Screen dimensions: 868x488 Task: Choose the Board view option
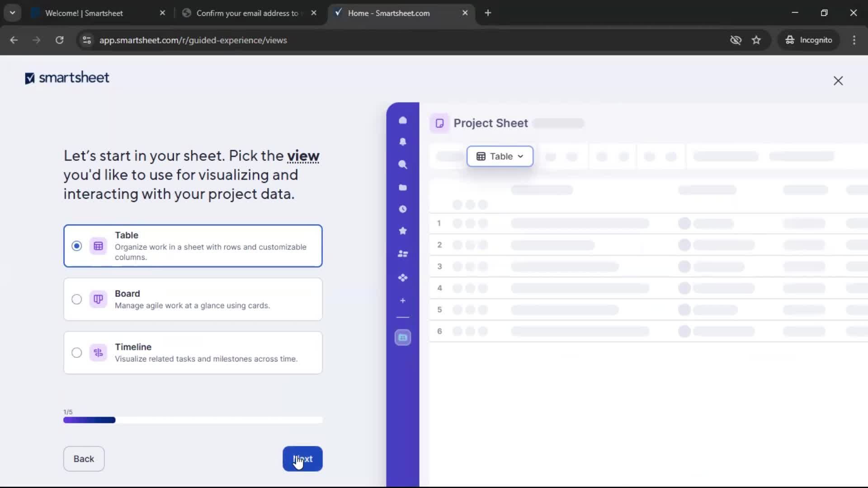[76, 299]
